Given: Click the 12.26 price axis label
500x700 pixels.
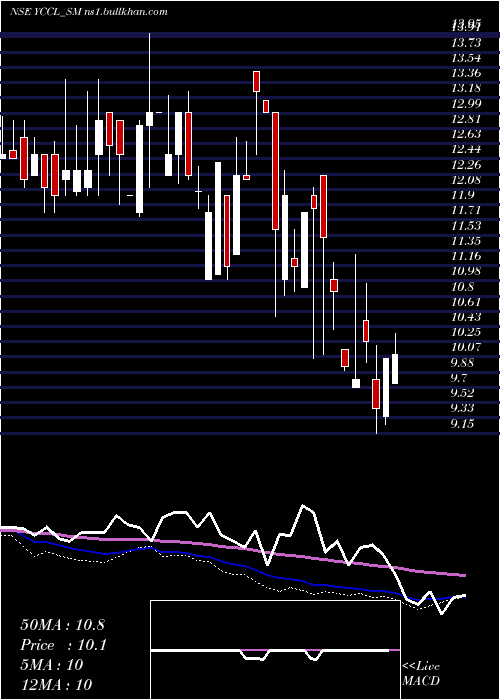Looking at the screenshot, I should [x=467, y=165].
